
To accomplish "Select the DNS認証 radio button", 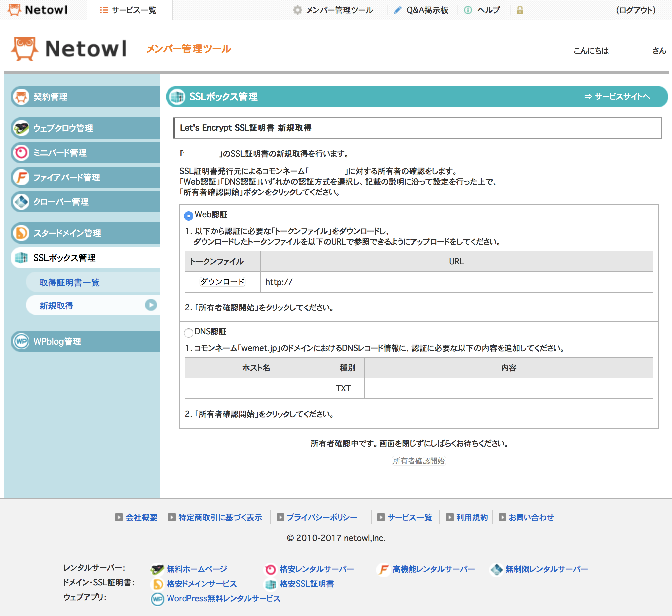I will [x=189, y=333].
